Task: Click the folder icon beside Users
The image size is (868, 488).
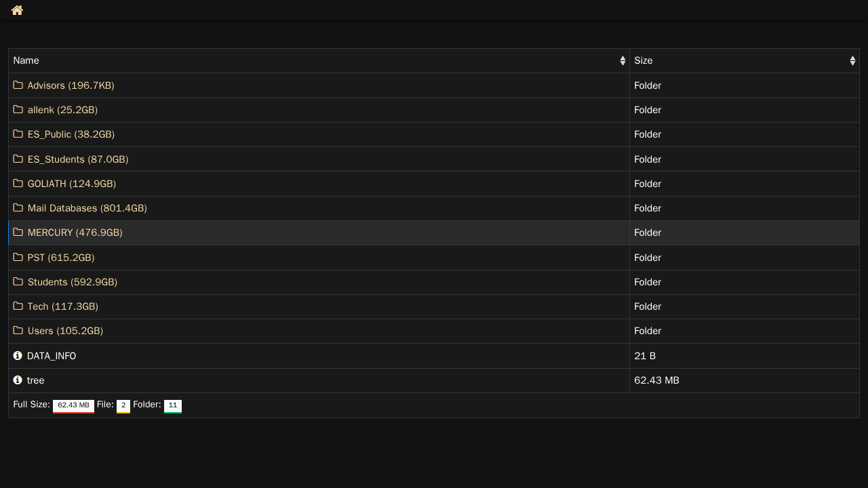Action: [x=18, y=331]
